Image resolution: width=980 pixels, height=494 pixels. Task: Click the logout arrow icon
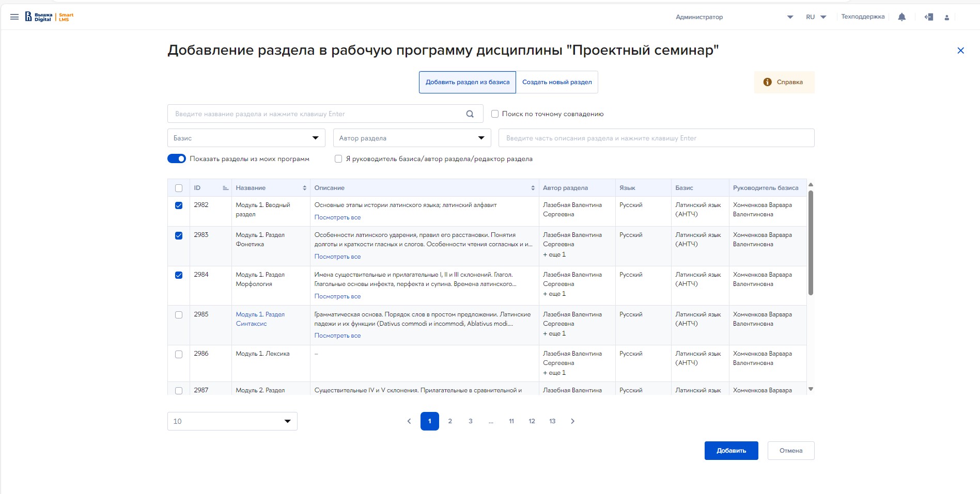point(928,17)
